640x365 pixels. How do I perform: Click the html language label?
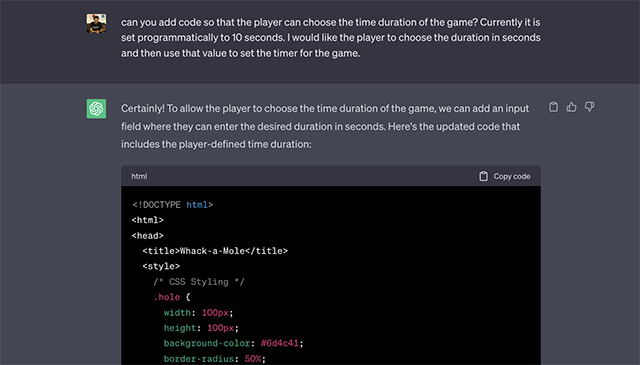click(139, 176)
